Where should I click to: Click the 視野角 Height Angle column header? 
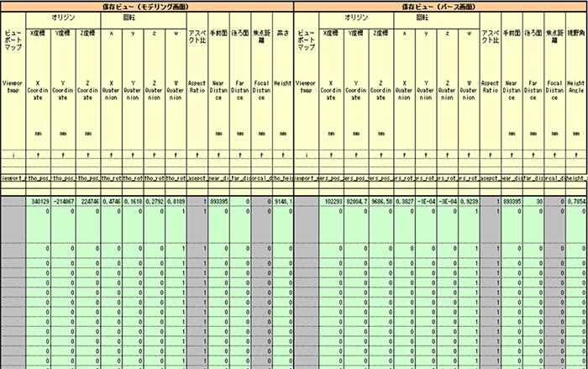(x=575, y=35)
